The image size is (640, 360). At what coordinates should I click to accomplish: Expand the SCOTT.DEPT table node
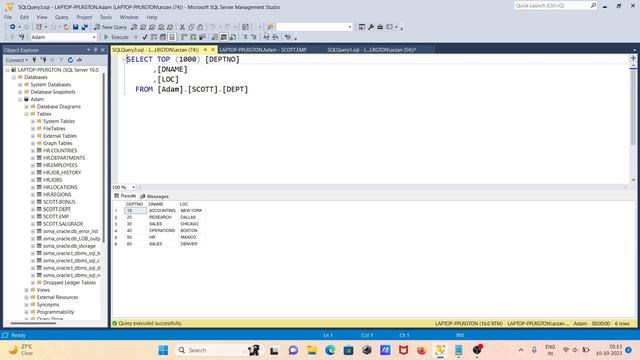tap(33, 209)
